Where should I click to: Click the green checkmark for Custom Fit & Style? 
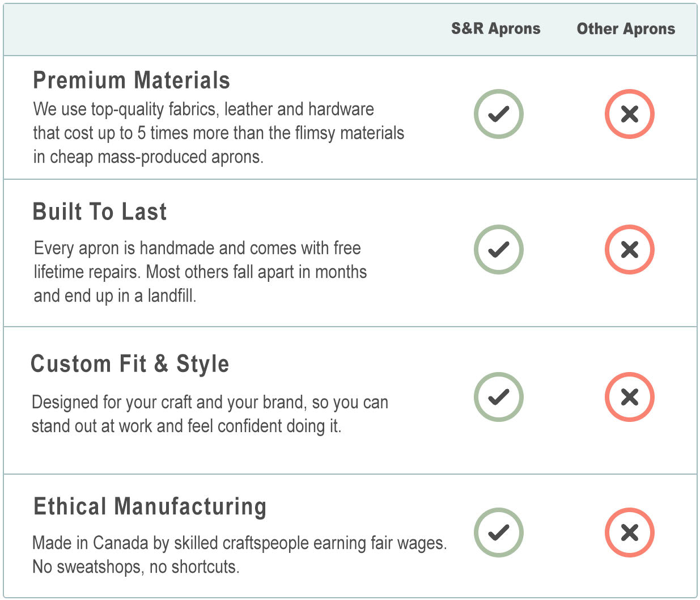(x=498, y=396)
